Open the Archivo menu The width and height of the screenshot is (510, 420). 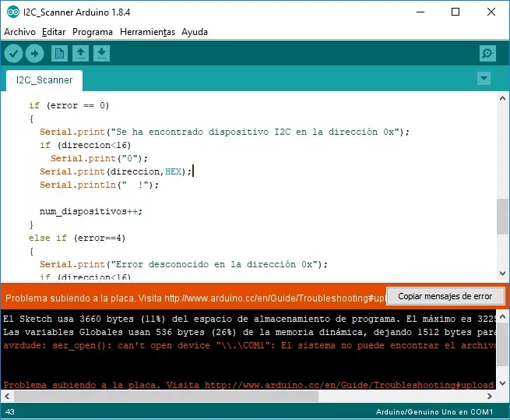(x=19, y=32)
